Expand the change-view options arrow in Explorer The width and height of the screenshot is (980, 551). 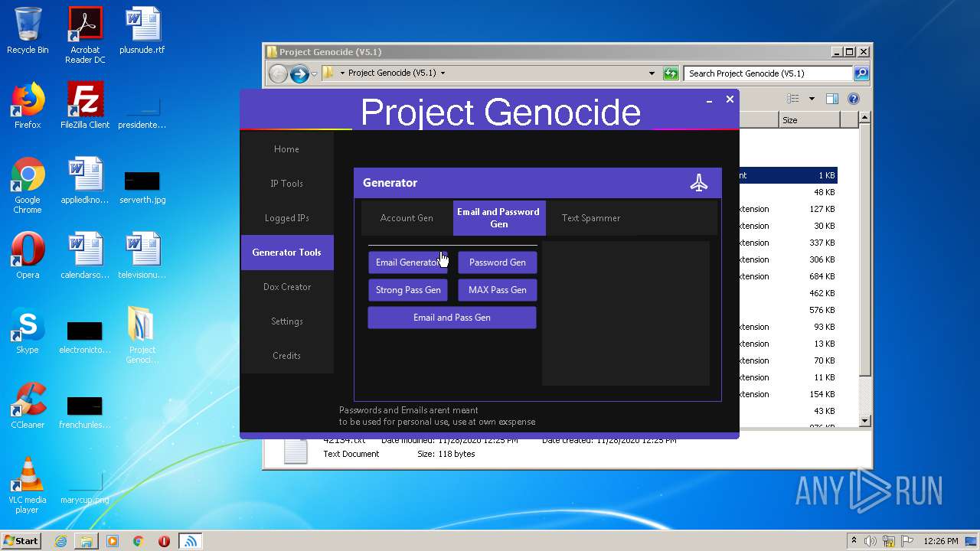(812, 99)
